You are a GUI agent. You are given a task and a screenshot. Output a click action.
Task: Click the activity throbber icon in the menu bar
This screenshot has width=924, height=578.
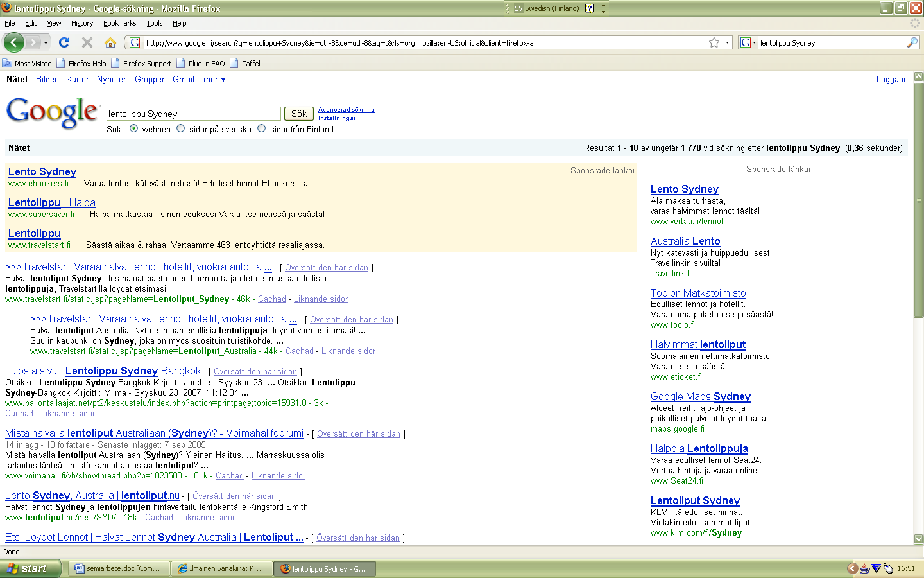(x=915, y=23)
